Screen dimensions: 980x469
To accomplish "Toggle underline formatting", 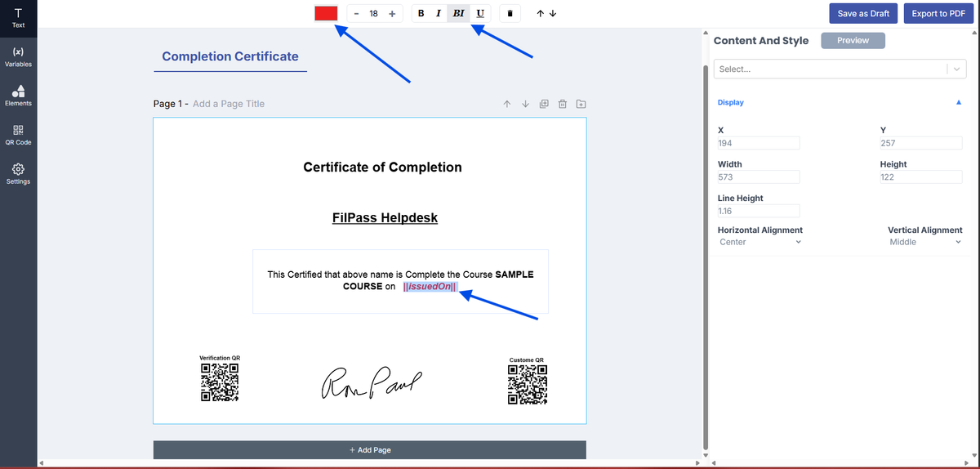I will [x=479, y=13].
